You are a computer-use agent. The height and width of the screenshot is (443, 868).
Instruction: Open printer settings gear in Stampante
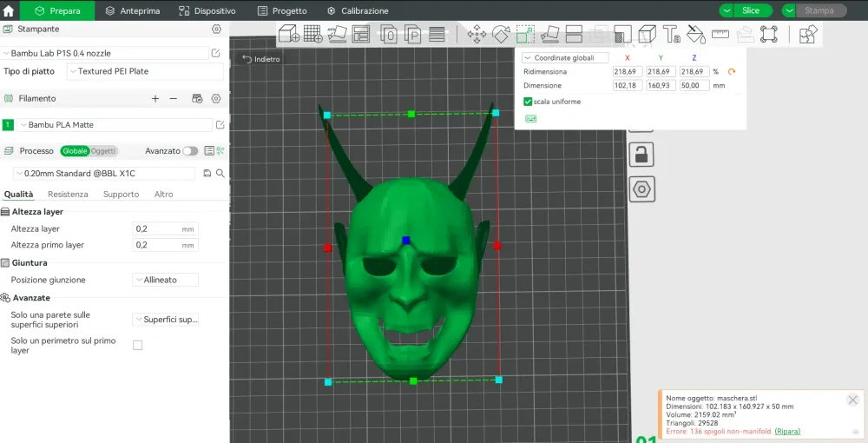[x=216, y=29]
